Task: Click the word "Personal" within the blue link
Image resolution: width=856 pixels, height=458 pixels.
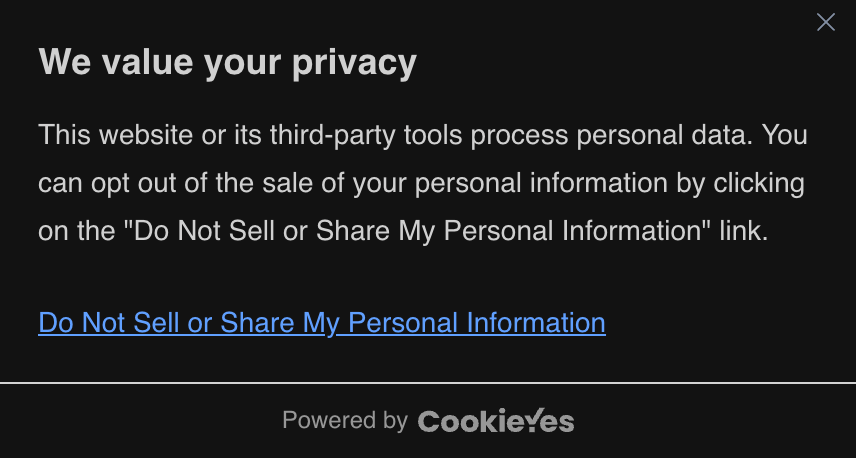Action: tap(403, 323)
